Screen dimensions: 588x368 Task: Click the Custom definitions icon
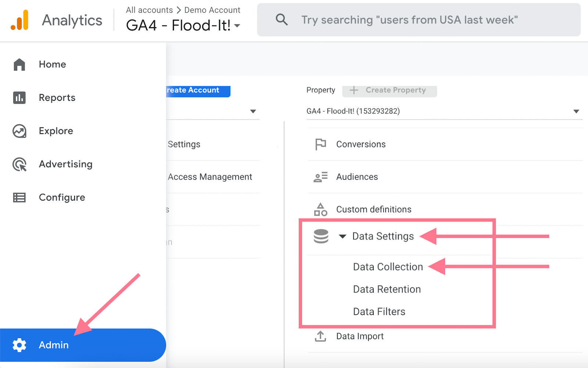(320, 209)
